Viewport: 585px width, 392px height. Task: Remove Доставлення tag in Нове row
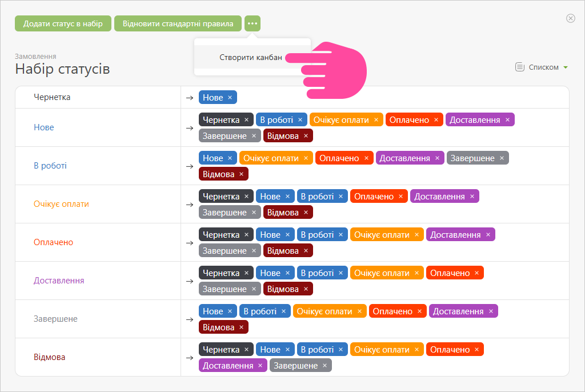[x=507, y=120]
